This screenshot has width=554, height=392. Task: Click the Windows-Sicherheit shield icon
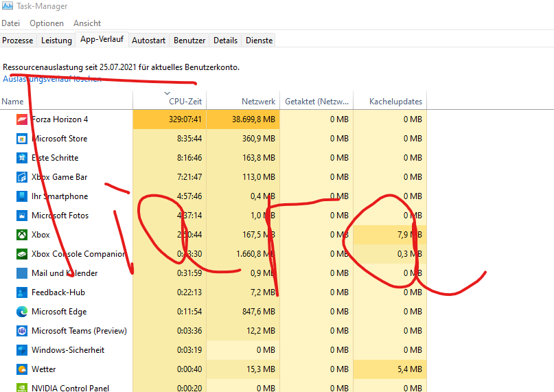(x=22, y=350)
